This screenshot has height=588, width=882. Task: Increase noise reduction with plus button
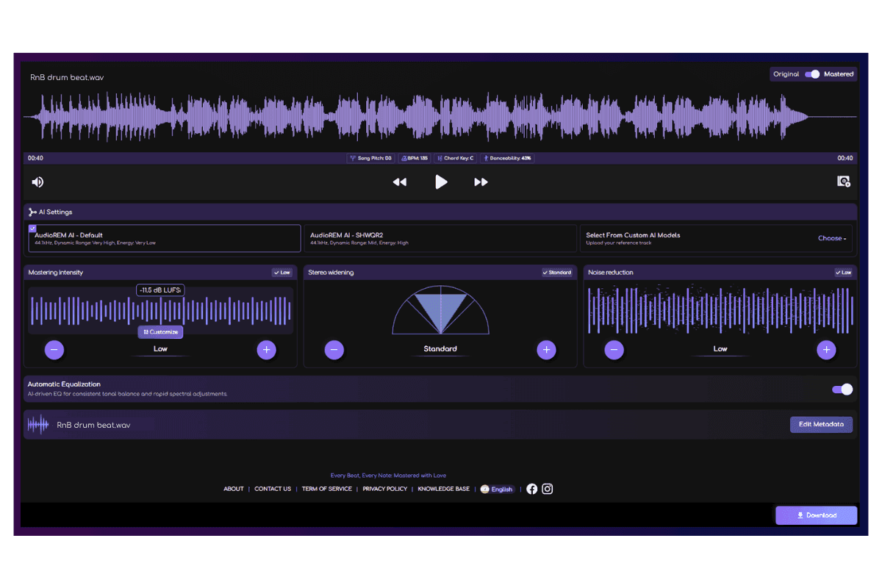tap(826, 350)
